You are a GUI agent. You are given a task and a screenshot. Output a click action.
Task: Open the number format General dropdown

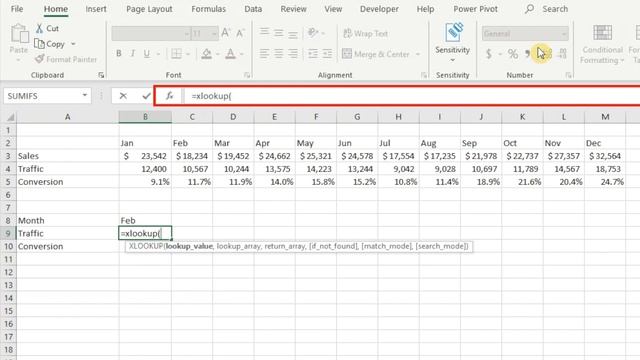click(564, 34)
